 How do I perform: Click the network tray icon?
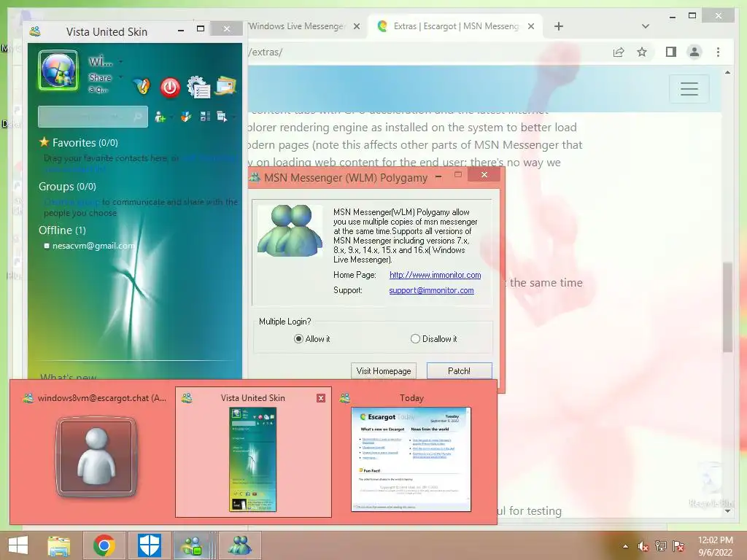click(x=661, y=546)
